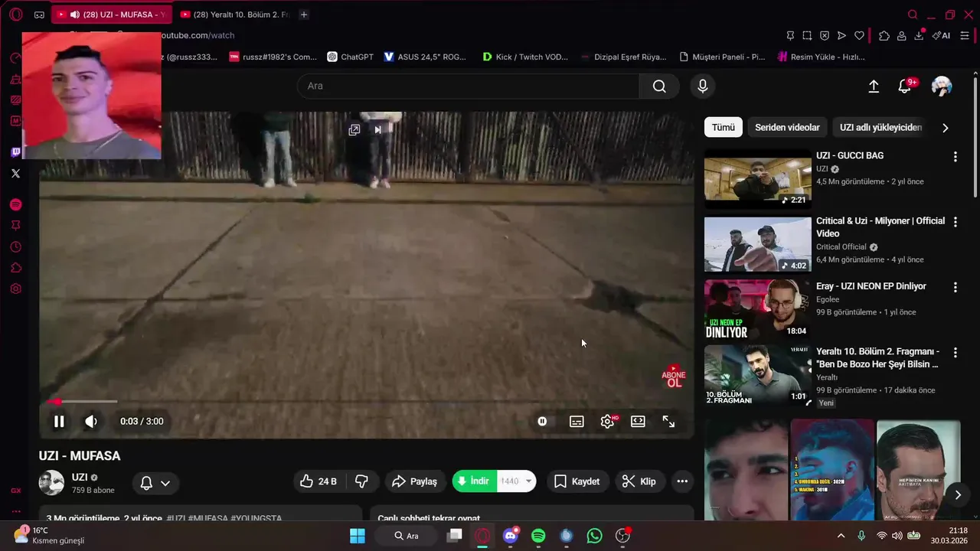The height and width of the screenshot is (551, 980).
Task: Click the red search tabs magnifier icon
Action: point(913,15)
